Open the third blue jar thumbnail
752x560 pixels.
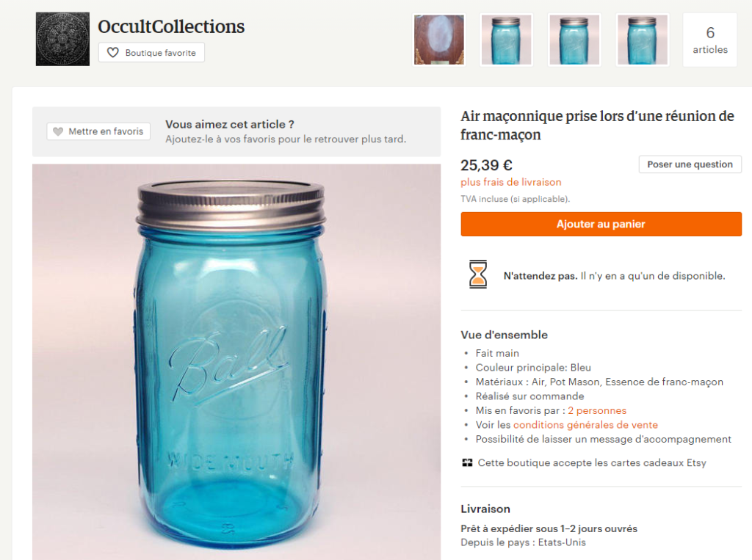[574, 40]
